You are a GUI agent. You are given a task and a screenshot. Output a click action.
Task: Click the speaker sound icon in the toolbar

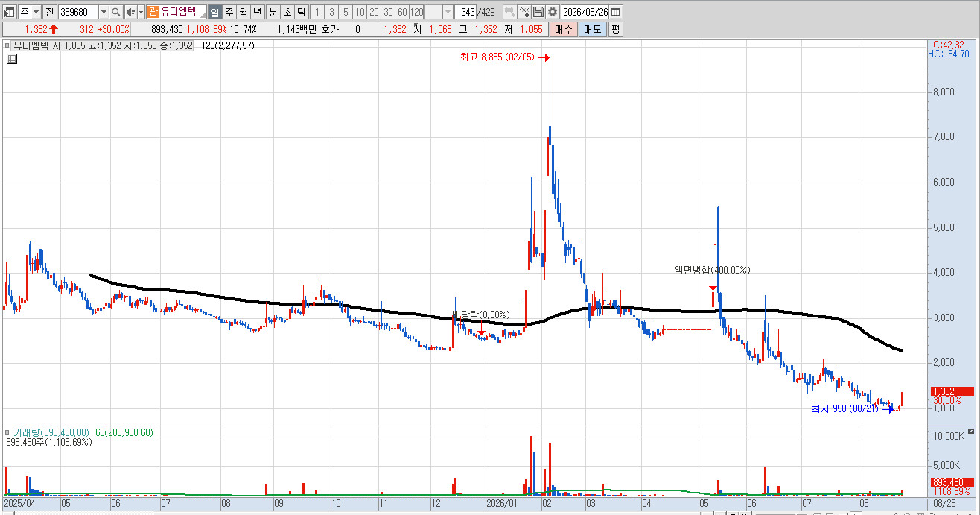click(130, 12)
